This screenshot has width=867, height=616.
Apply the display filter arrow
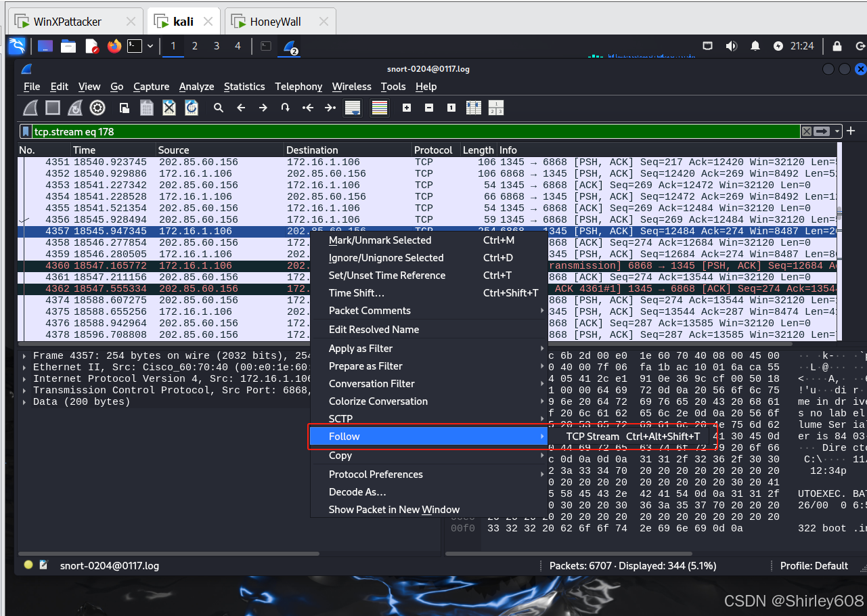tap(822, 131)
